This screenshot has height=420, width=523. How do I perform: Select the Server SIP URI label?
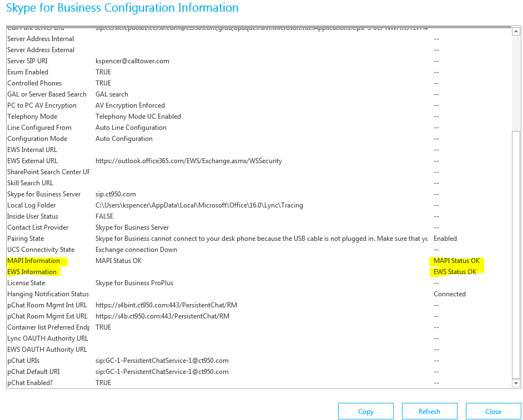tap(27, 61)
